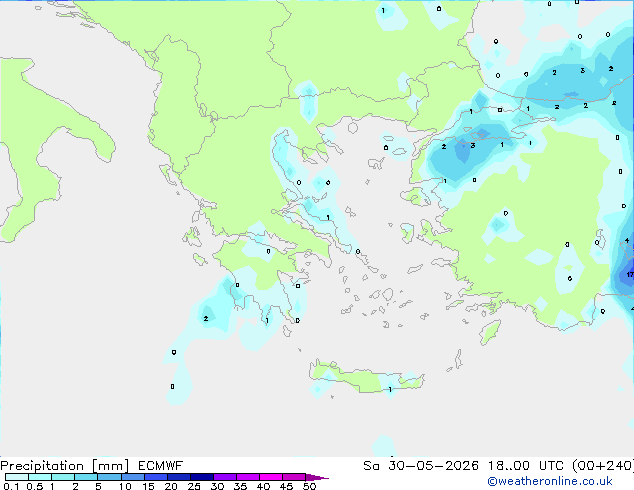Select the 30–35 mm purple legend swatch
Image resolution: width=634 pixels, height=490 pixels.
click(x=225, y=477)
